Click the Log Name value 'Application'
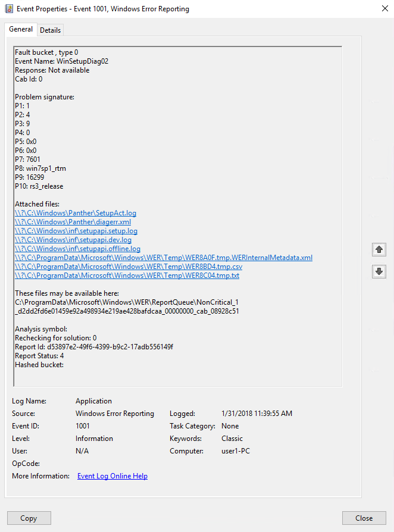This screenshot has width=394, height=532. [93, 401]
